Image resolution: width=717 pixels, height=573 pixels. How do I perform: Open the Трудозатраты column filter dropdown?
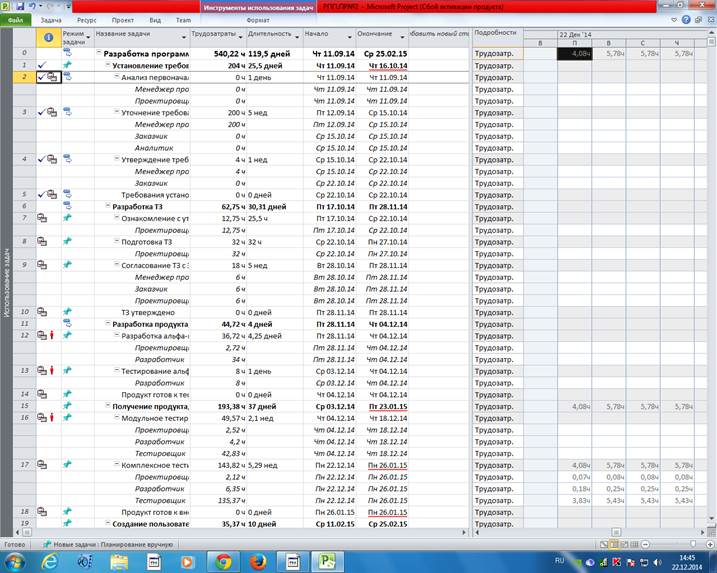(241, 37)
